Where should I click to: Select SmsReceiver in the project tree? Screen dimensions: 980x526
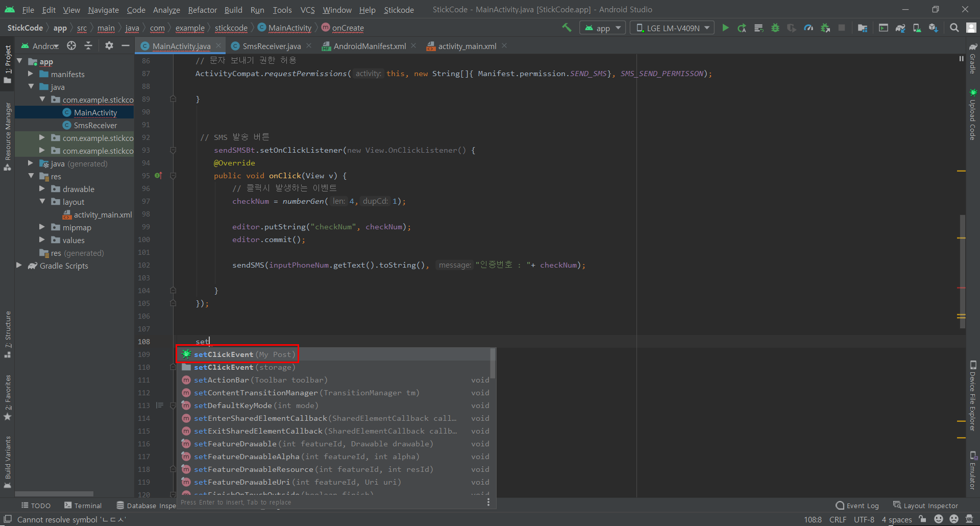[95, 125]
